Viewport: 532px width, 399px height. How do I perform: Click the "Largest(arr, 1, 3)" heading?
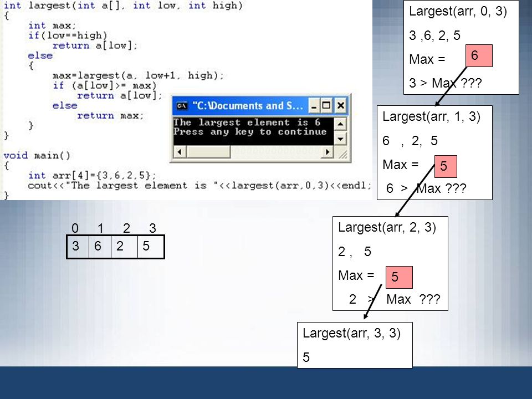[431, 117]
